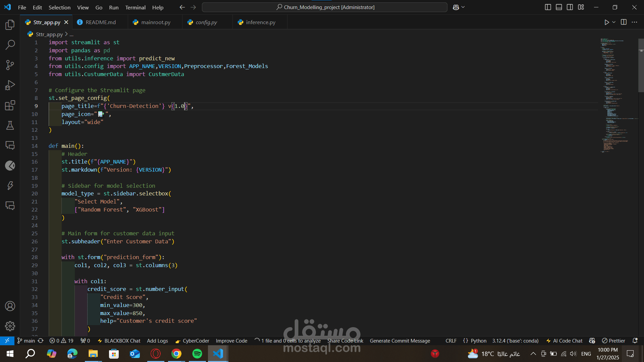Synchronize changes icon next to main branch
Screen dimensions: 644x362
pyautogui.click(x=41, y=341)
